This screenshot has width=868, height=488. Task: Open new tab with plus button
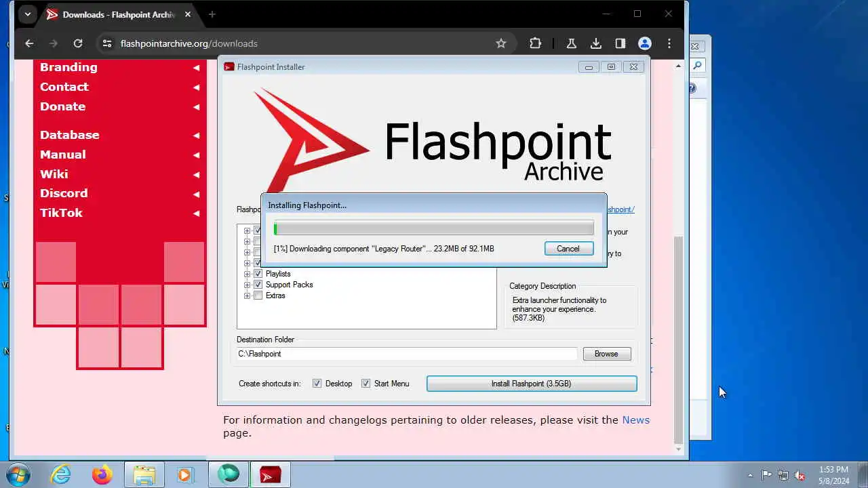212,14
